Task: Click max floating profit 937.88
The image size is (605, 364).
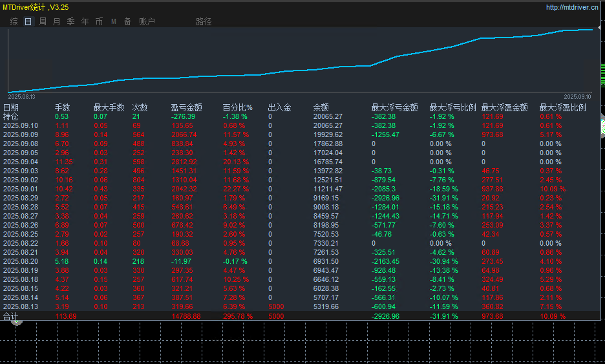Action: 493,189
